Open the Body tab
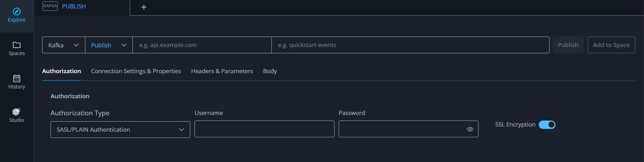 (x=270, y=71)
